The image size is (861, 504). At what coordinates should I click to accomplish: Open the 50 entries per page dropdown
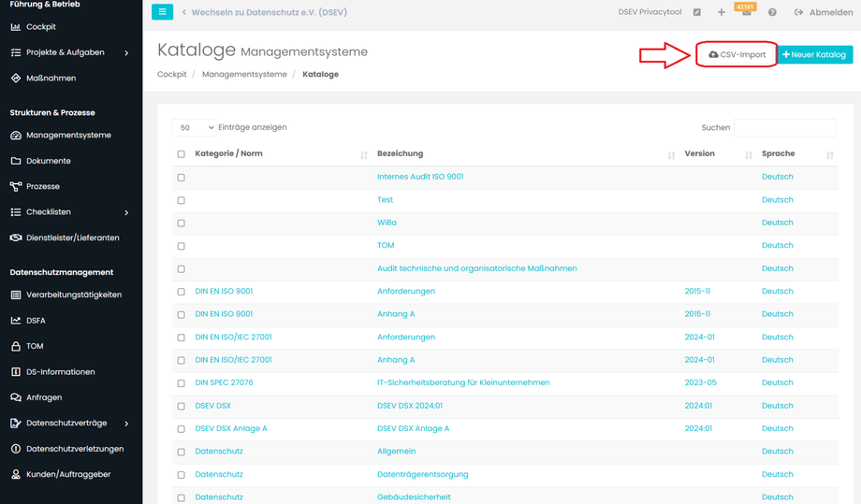click(x=195, y=127)
